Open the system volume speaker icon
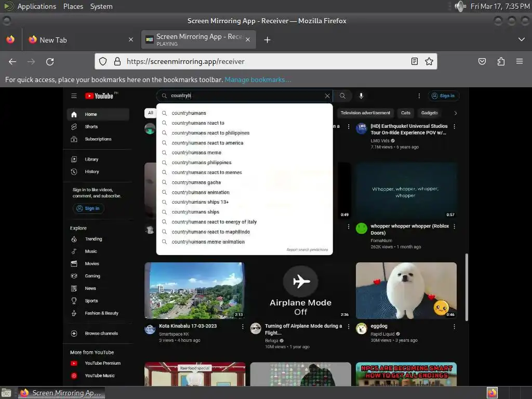 460,6
